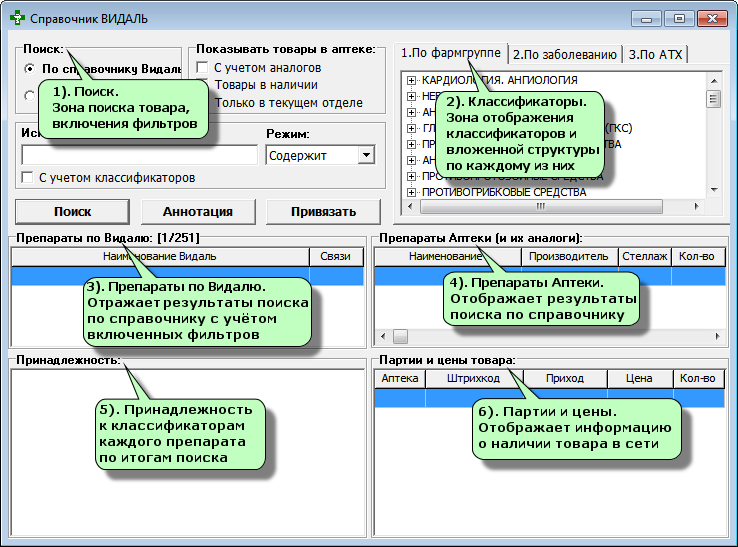Screen dimensions: 738x547
Task: Expand the КАРДИОЛОГИЯ. АНГИОЛОГИЯ tree node
Action: pos(411,80)
